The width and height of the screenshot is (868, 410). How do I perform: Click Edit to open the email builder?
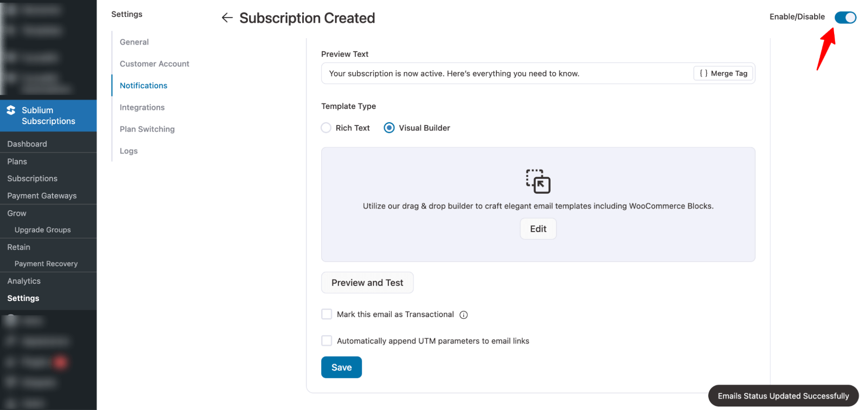coord(538,228)
